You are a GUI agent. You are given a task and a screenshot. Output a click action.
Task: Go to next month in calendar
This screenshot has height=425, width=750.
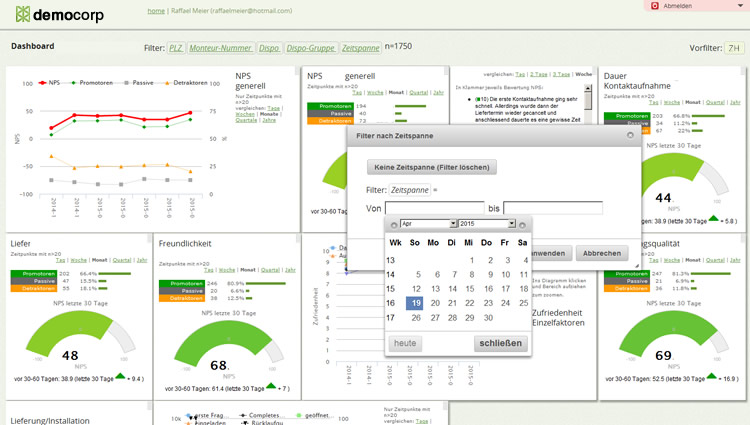point(523,224)
